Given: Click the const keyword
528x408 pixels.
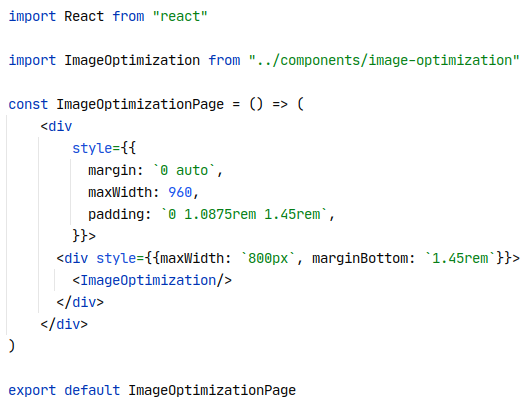Looking at the screenshot, I should click(x=28, y=104).
